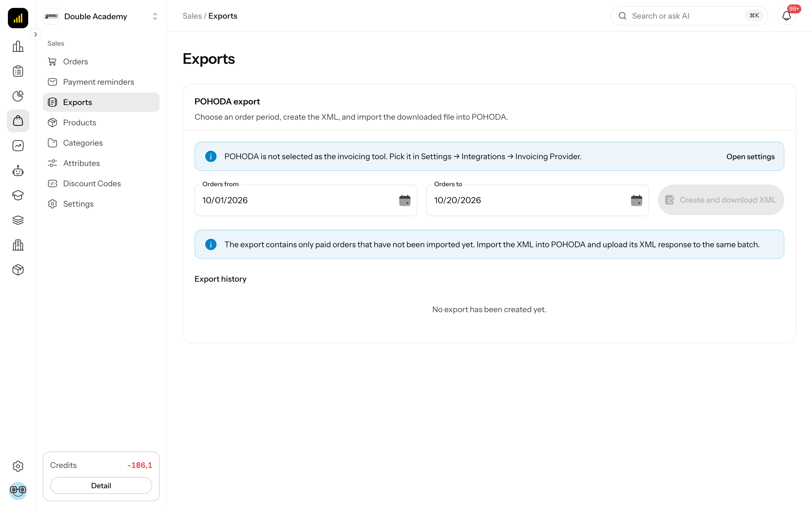Viewport: 812px width, 508px height.
Task: Open calendar picker for Orders from
Action: 405,200
